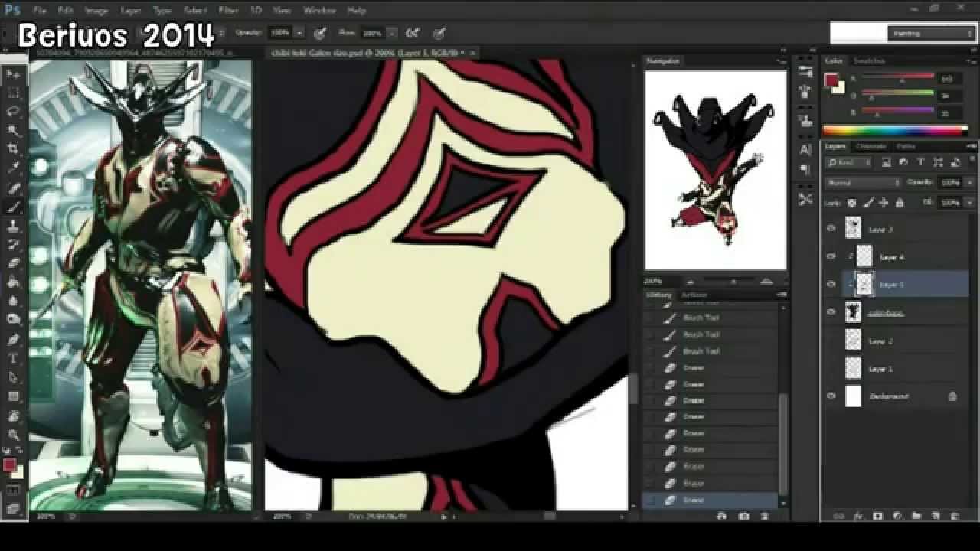Select the Clone Stamp tool
980x551 pixels.
point(14,226)
